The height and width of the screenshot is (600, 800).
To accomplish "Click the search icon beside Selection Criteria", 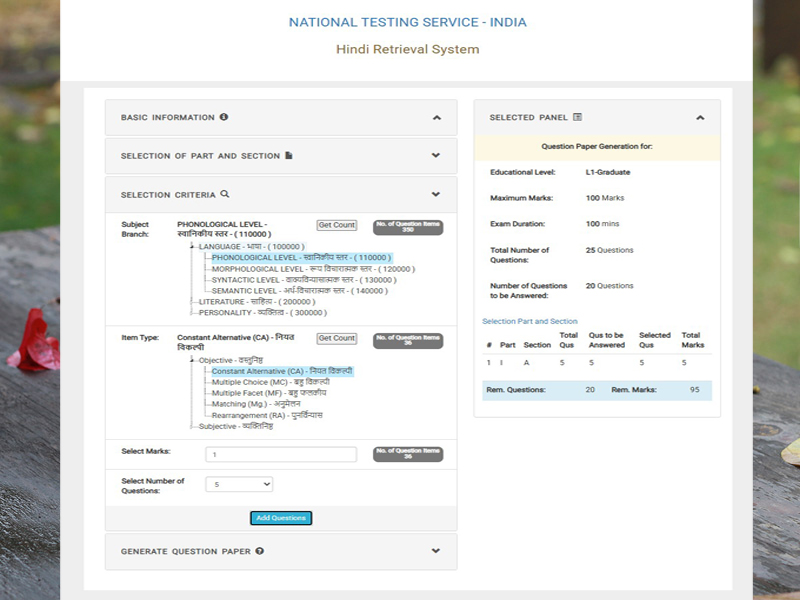I will 224,194.
